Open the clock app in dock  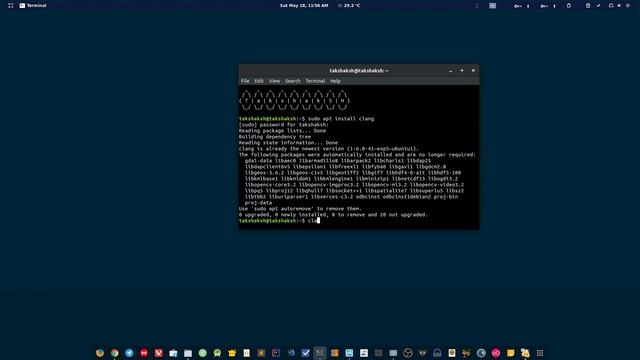(x=481, y=353)
